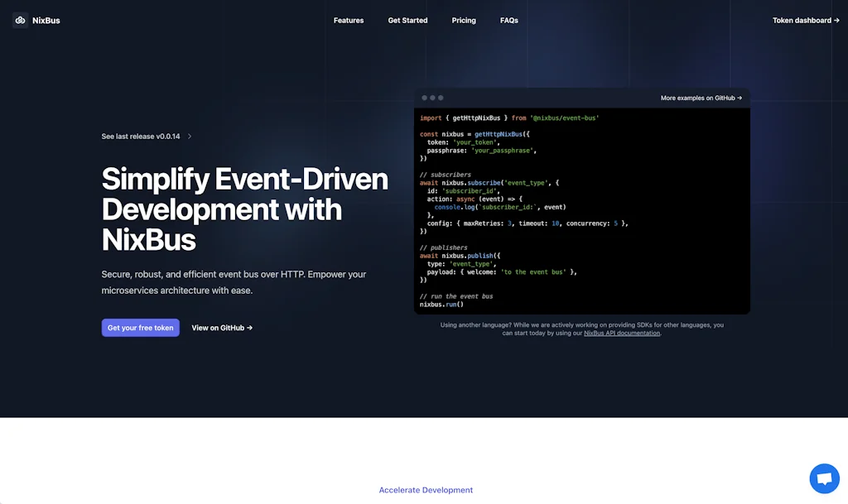The height and width of the screenshot is (504, 848).
Task: Click the third window dot on code editor
Action: [x=441, y=97]
